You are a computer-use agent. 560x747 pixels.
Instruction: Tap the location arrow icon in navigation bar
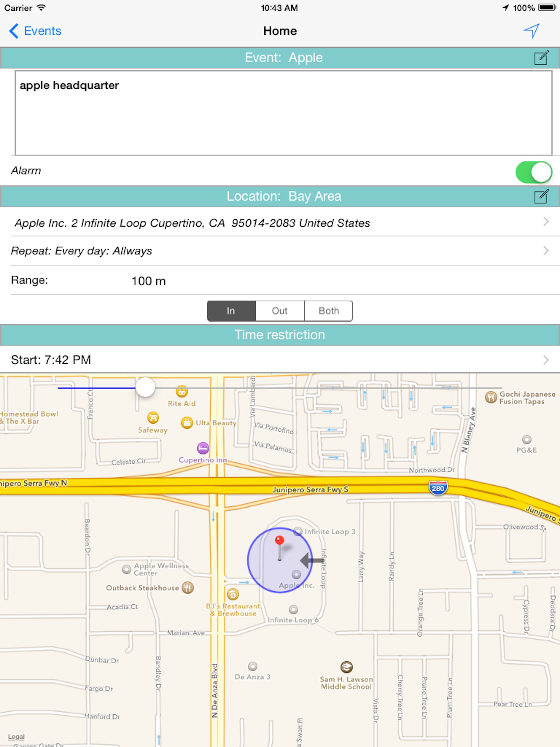click(531, 31)
